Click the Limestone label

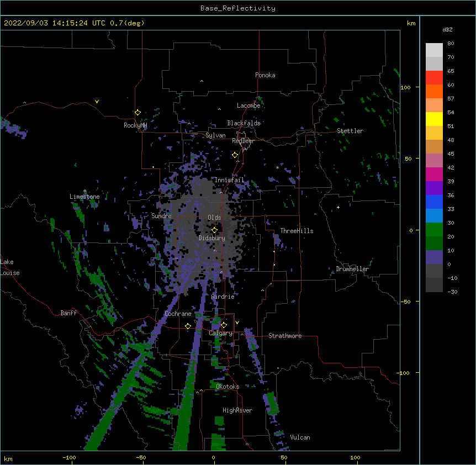[x=84, y=197]
